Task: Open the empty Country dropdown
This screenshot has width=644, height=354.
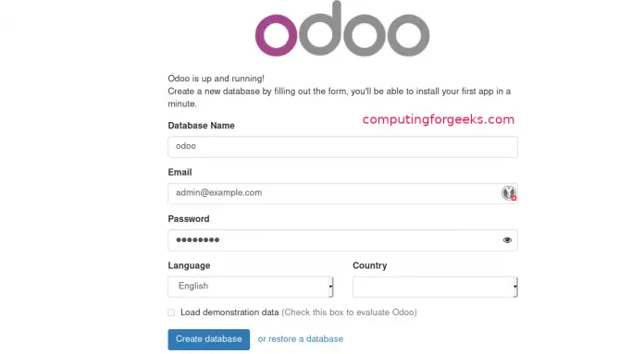Action: coord(435,287)
